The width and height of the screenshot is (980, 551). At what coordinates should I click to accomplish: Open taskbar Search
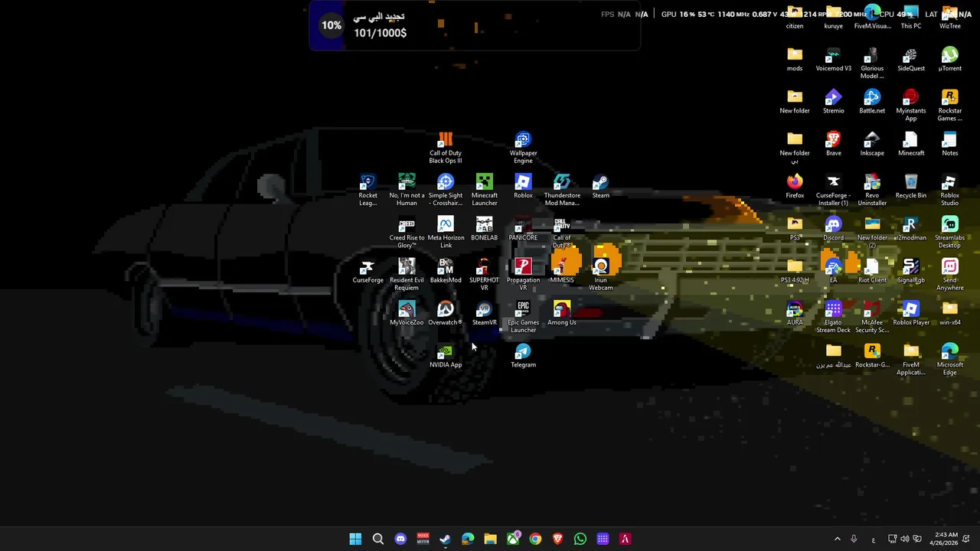click(377, 539)
